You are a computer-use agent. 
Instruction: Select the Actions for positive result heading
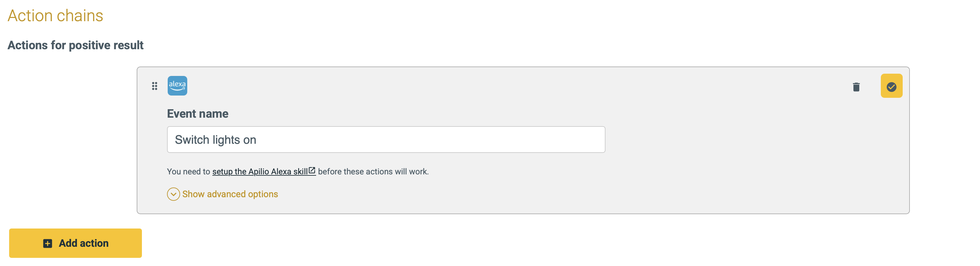[75, 45]
